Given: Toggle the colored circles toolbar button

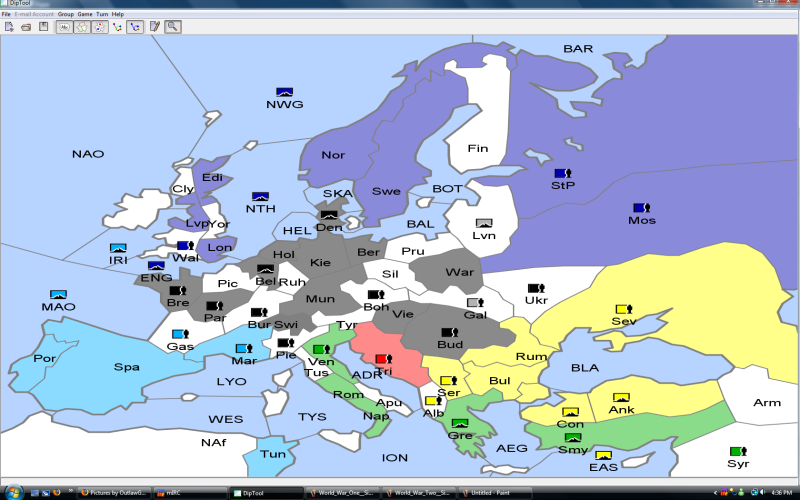Looking at the screenshot, I should tap(99, 26).
